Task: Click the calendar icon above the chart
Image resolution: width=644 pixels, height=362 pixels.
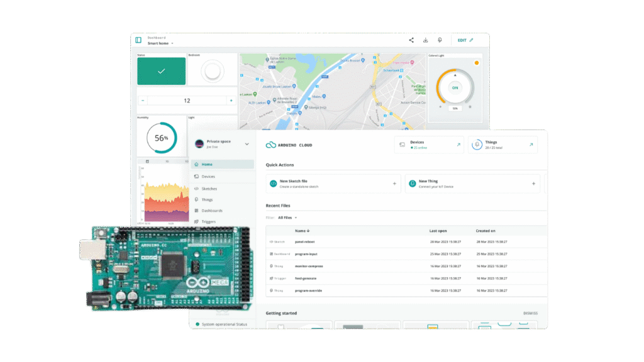Action: [x=147, y=162]
